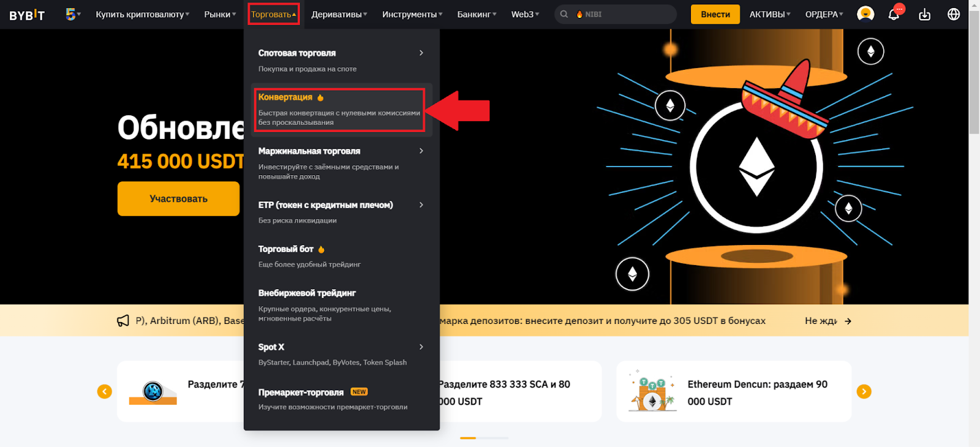Open the Web3 dropdown
The width and height of the screenshot is (980, 447).
point(526,14)
